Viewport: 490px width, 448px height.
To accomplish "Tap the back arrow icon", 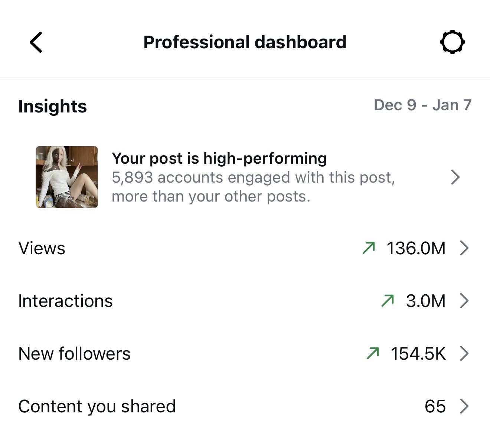I will point(36,42).
